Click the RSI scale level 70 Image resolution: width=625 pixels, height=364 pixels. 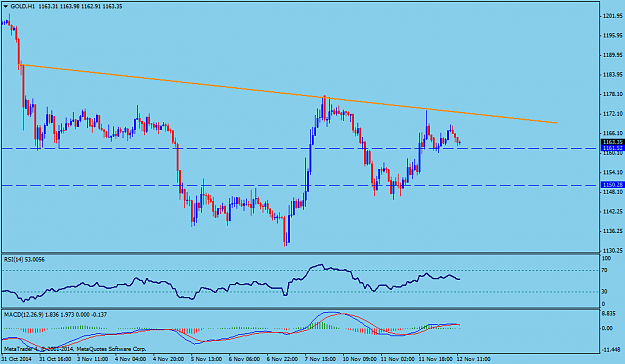[x=605, y=270]
